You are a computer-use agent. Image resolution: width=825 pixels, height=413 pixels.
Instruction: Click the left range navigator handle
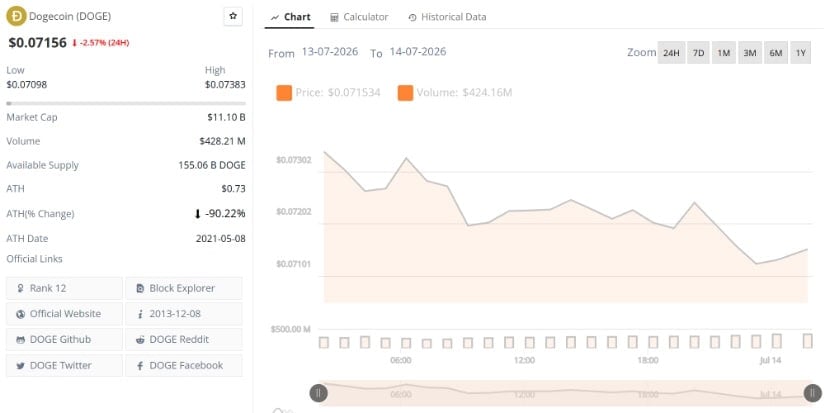(x=318, y=392)
